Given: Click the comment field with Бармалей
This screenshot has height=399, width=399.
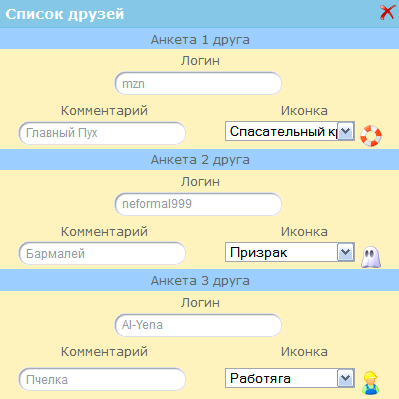Looking at the screenshot, I should [x=102, y=254].
